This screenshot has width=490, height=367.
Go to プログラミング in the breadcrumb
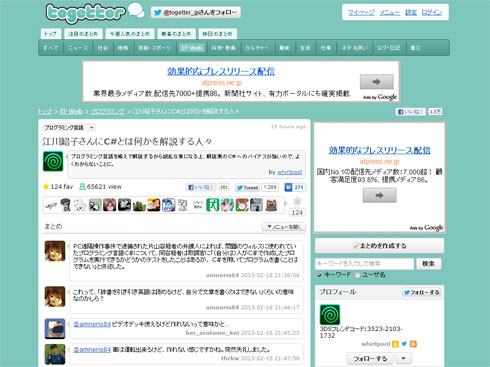[107, 111]
